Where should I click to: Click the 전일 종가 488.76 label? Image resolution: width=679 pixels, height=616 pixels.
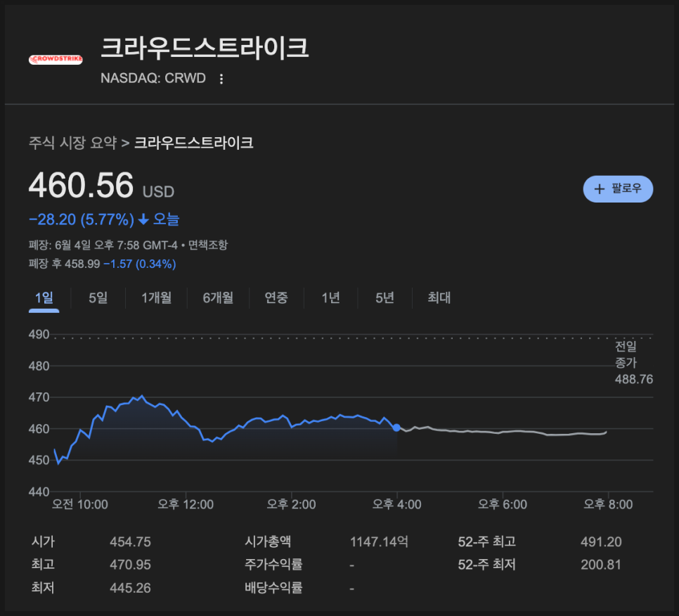pyautogui.click(x=633, y=363)
